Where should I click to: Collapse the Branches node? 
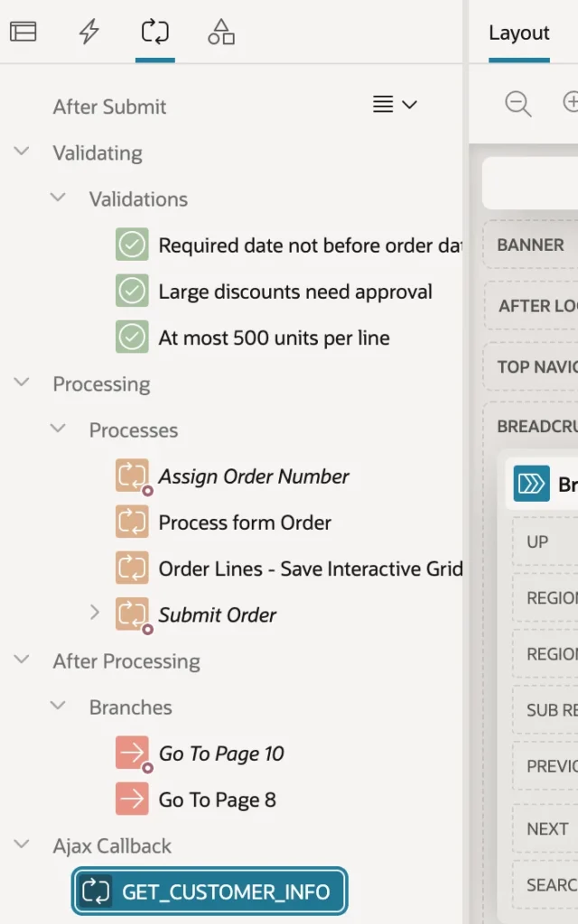click(58, 706)
